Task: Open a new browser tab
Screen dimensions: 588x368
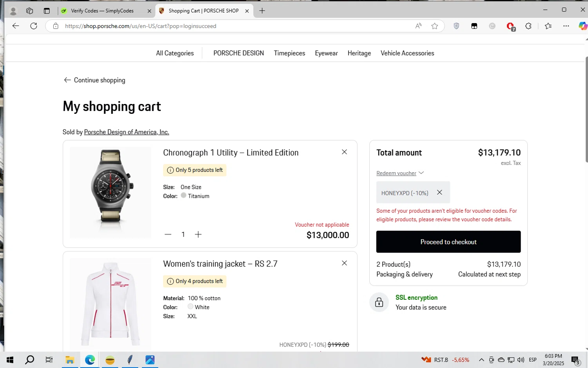Action: [x=262, y=11]
